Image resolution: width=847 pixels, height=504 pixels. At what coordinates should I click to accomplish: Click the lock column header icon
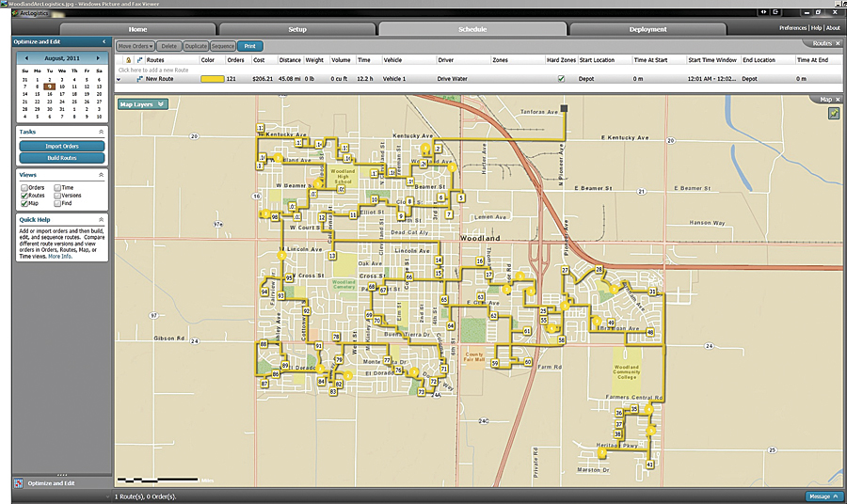(129, 60)
